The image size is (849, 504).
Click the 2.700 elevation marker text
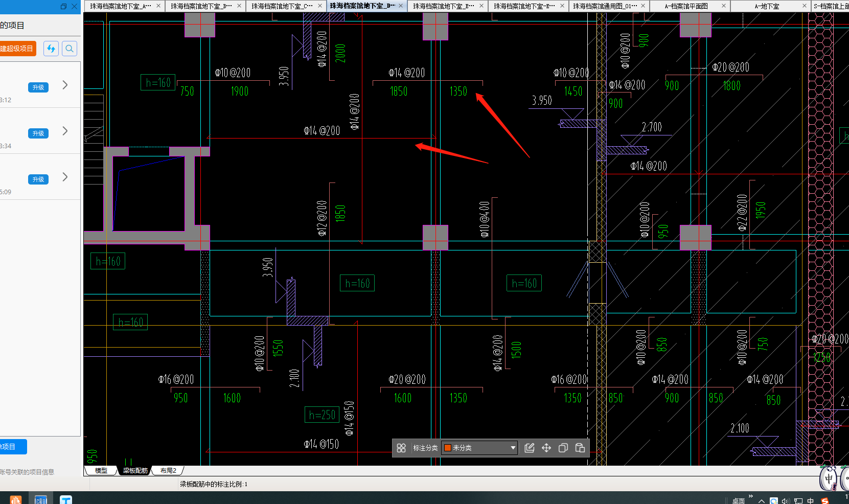(x=652, y=127)
